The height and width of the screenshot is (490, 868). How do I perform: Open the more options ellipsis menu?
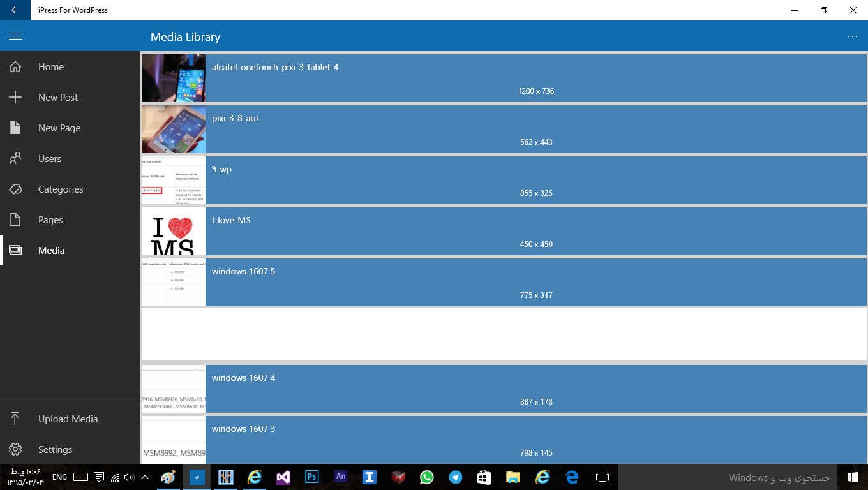pos(853,36)
